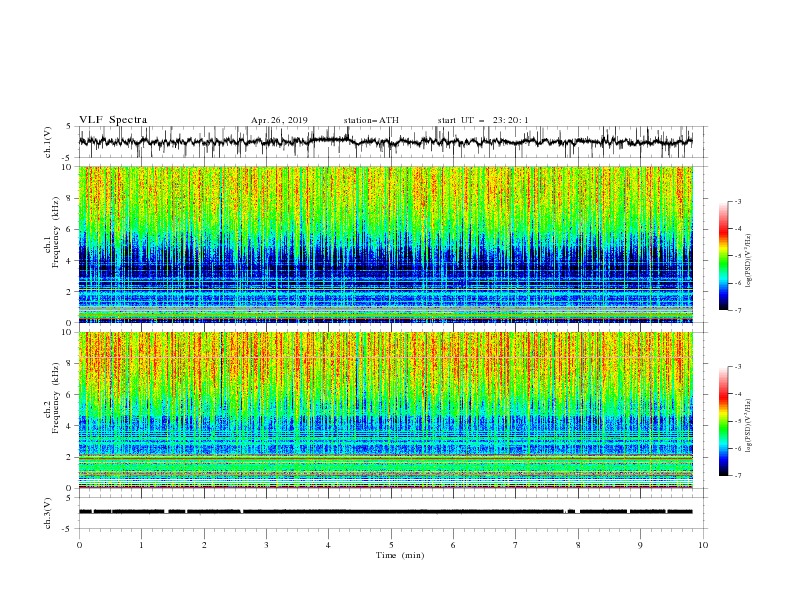Click the "-3" label on upper color bar
The image size is (792, 612).
[738, 202]
